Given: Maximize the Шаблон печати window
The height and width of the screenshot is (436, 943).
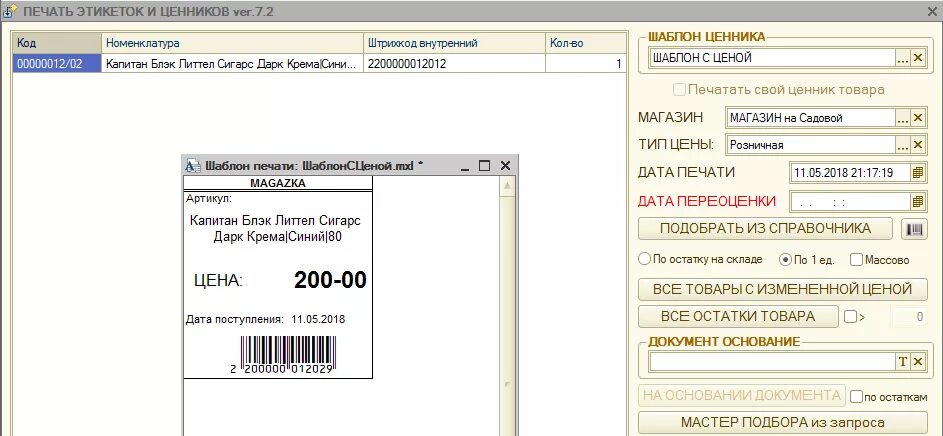Looking at the screenshot, I should point(484,166).
